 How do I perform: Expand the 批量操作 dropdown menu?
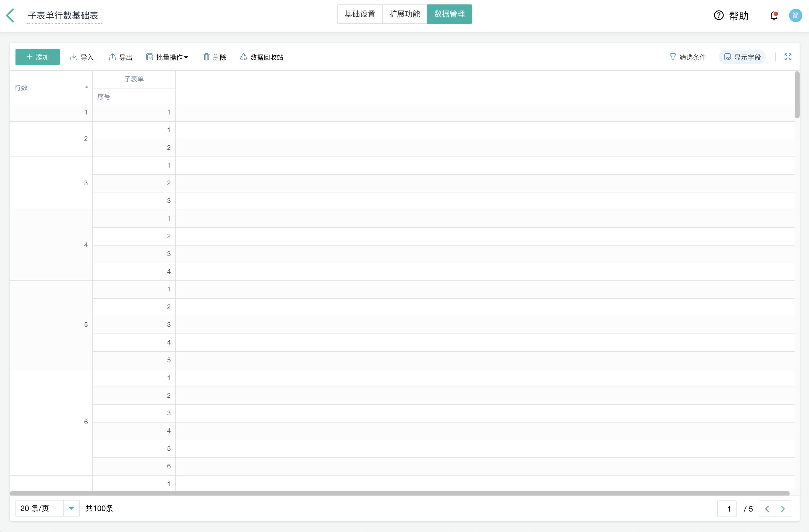click(167, 57)
